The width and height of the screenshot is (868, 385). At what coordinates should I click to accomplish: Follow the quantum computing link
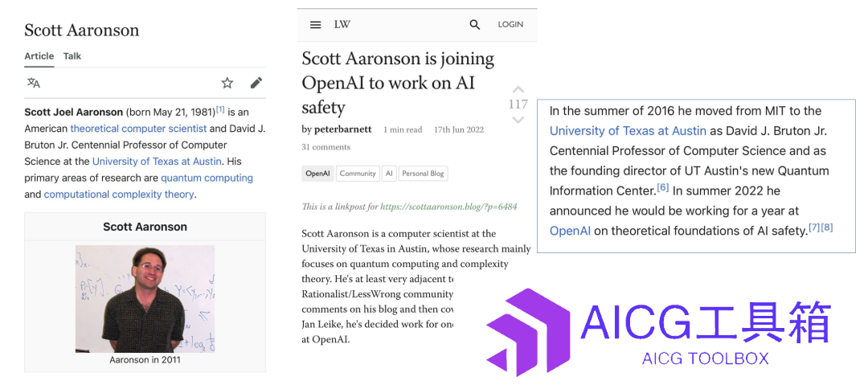tap(207, 178)
